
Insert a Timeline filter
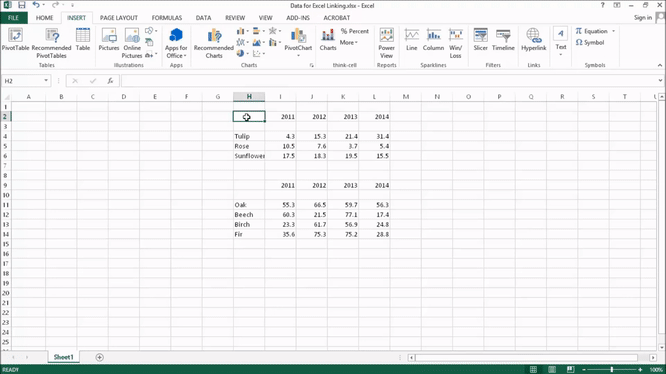pyautogui.click(x=503, y=40)
